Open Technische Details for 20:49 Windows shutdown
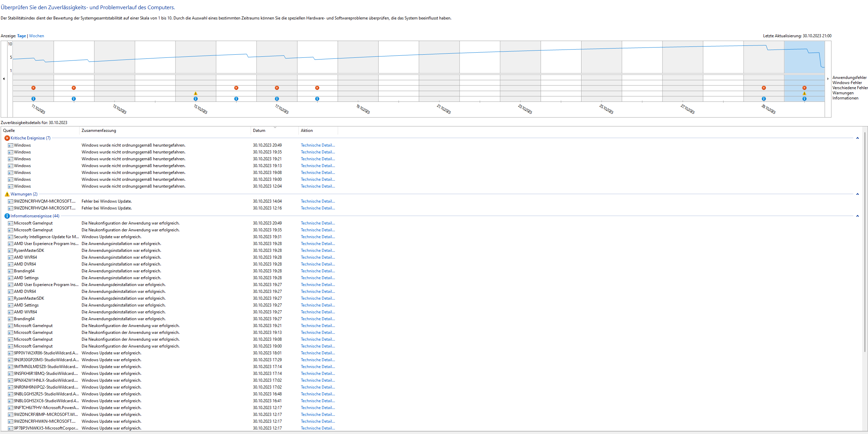The width and height of the screenshot is (868, 434). 318,145
